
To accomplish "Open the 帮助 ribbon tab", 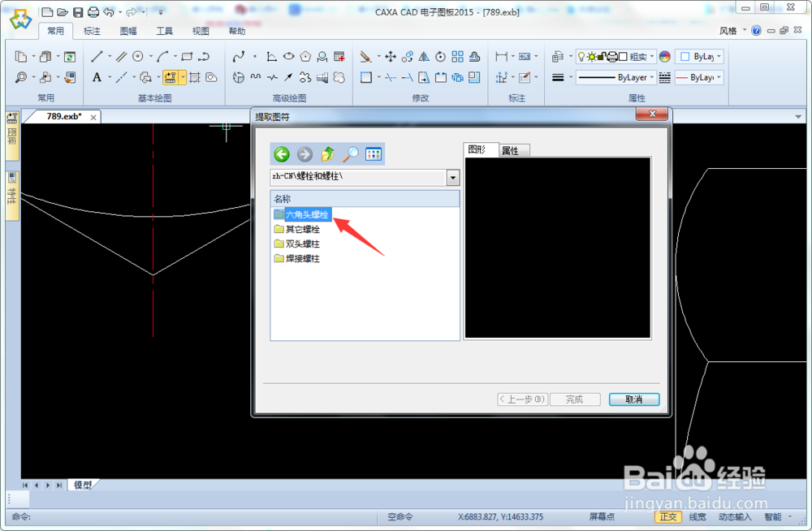I will [236, 31].
